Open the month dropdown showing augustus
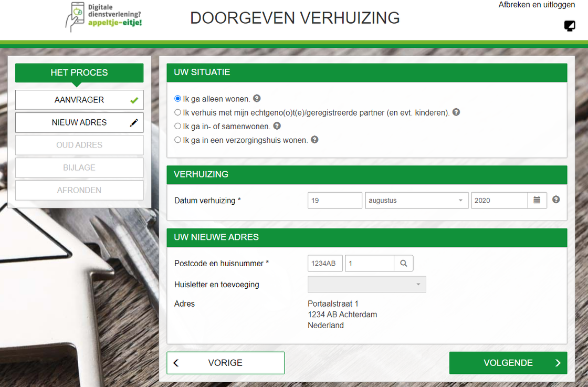Image resolution: width=588 pixels, height=387 pixels. tap(417, 200)
